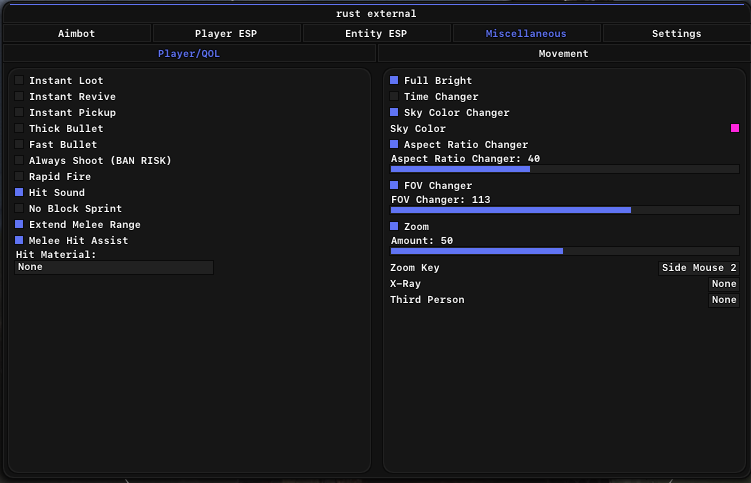Check the Thick Bullet option

(19, 128)
